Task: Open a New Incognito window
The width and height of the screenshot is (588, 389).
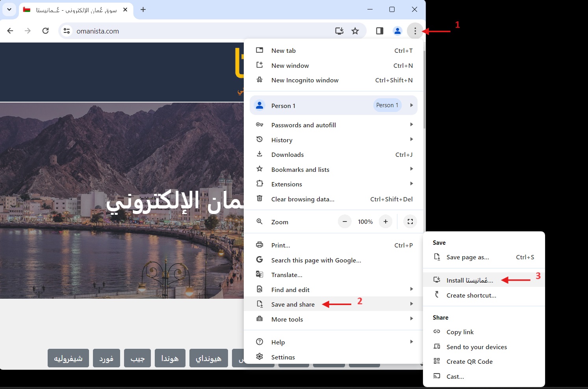Action: 334,80
